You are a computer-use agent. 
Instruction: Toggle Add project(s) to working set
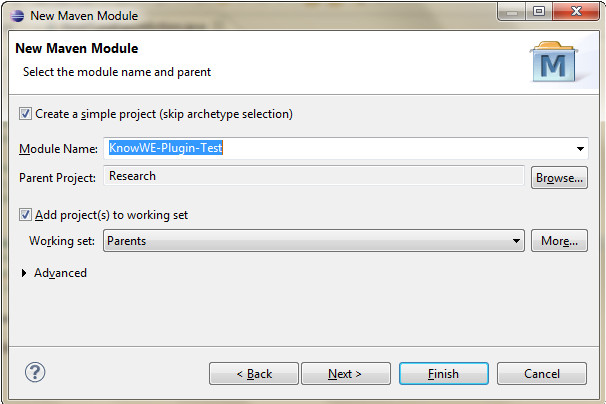(26, 215)
